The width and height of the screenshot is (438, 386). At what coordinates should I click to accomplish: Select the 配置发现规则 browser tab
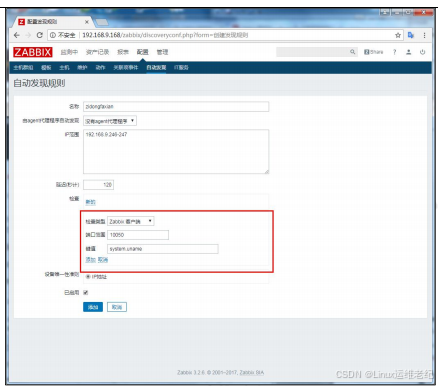tap(53, 22)
